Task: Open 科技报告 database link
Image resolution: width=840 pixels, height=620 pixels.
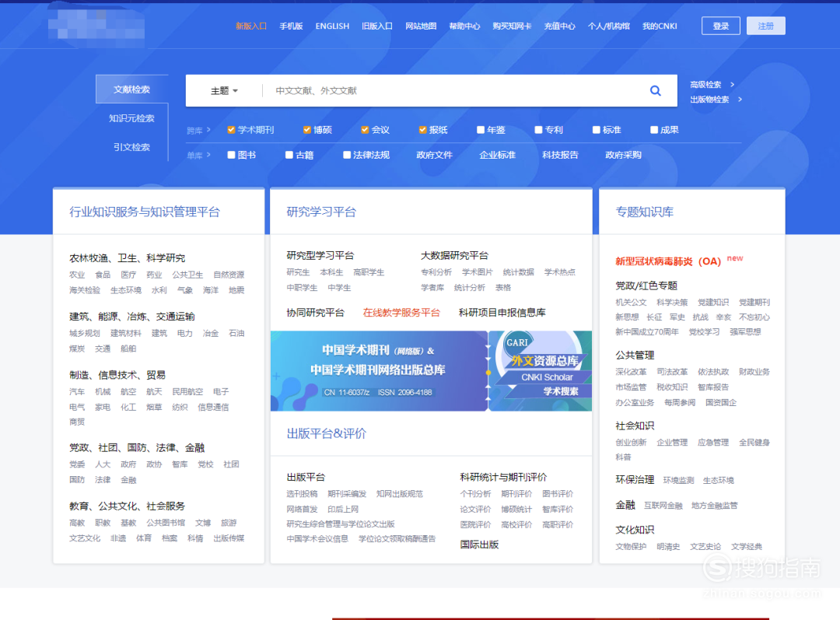Action: coord(560,155)
